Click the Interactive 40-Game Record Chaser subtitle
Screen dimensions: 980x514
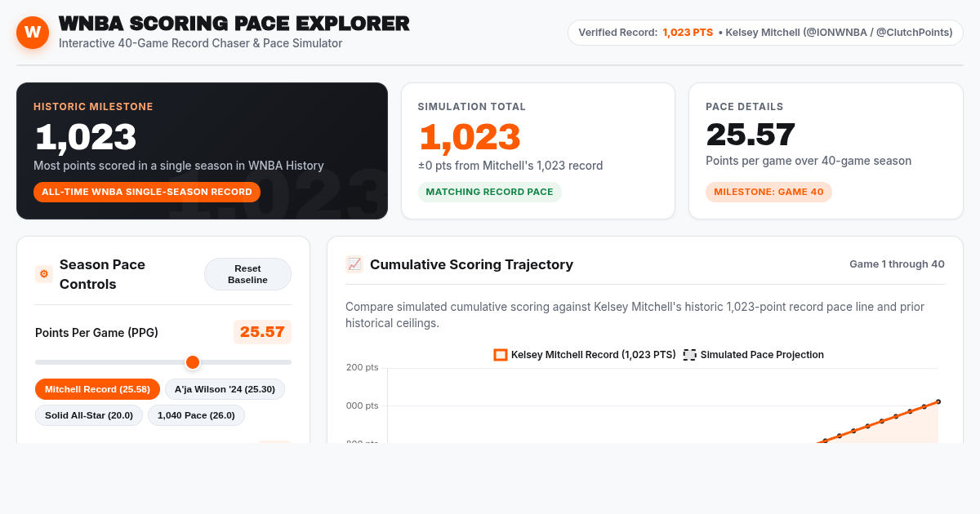click(x=201, y=43)
